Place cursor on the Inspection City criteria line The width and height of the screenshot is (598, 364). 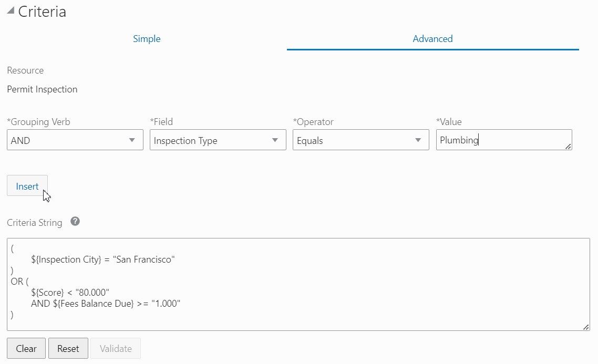(102, 259)
